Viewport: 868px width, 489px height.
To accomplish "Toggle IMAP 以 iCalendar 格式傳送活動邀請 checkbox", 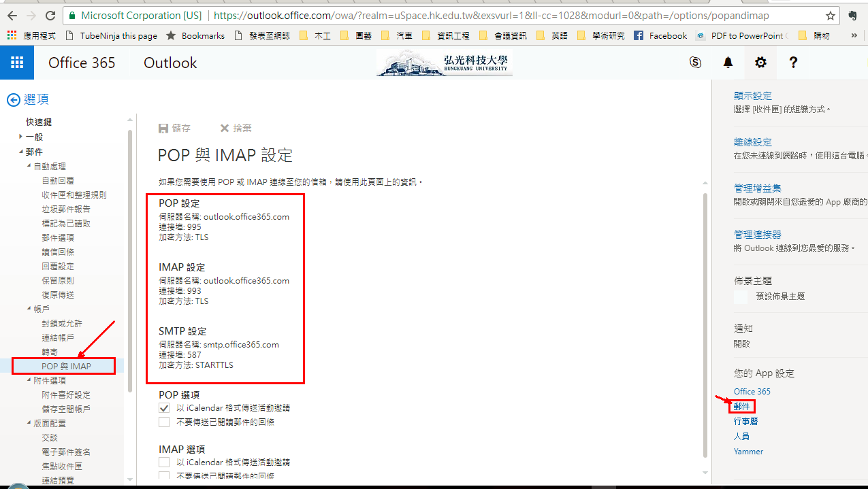I will (164, 462).
